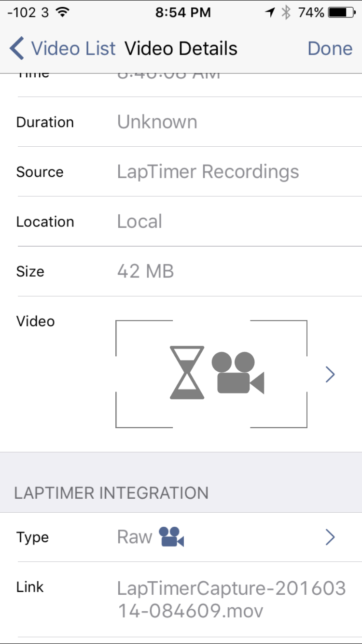Image resolution: width=362 pixels, height=644 pixels.
Task: Tap the location arrow icon in status bar
Action: click(270, 13)
